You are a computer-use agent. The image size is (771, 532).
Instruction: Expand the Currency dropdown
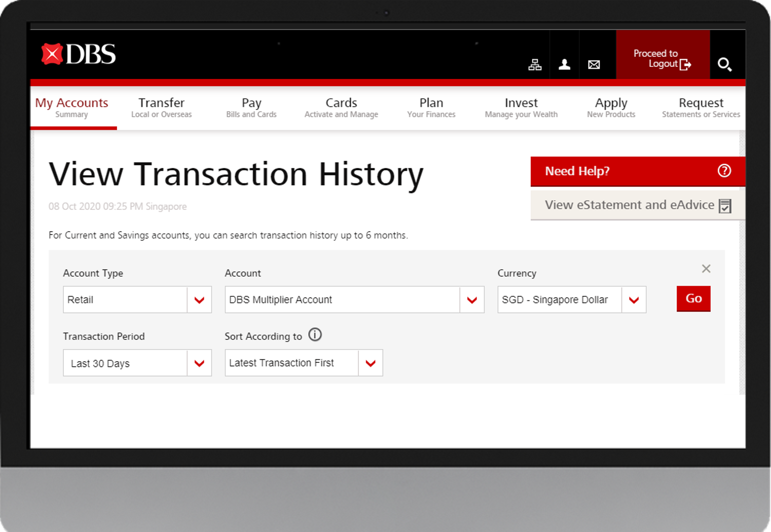point(634,300)
